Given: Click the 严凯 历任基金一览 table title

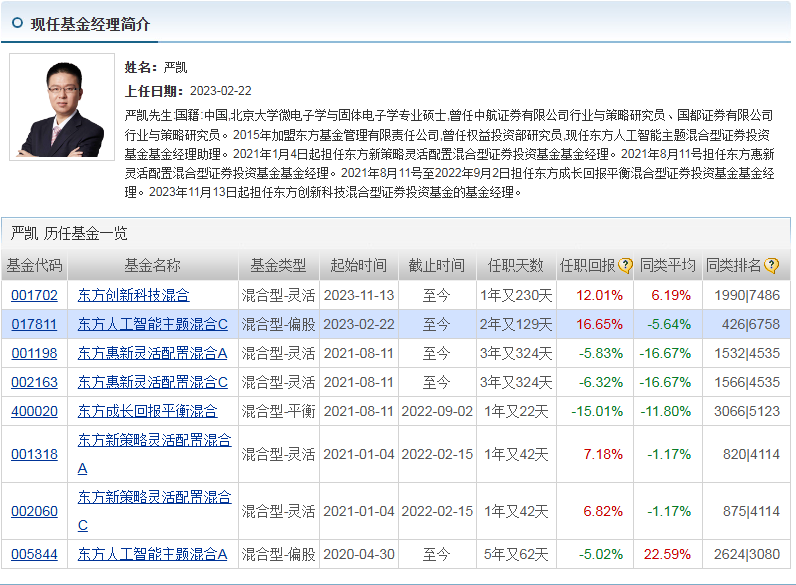Looking at the screenshot, I should 69,234.
